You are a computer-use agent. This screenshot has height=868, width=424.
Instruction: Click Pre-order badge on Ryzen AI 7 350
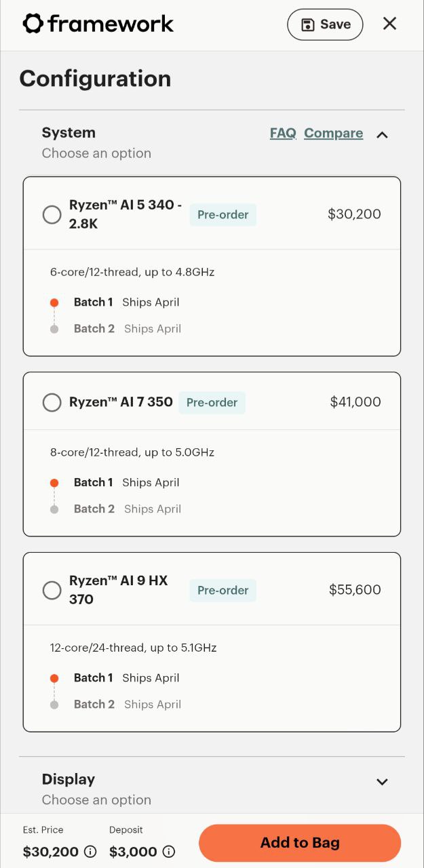coord(212,402)
